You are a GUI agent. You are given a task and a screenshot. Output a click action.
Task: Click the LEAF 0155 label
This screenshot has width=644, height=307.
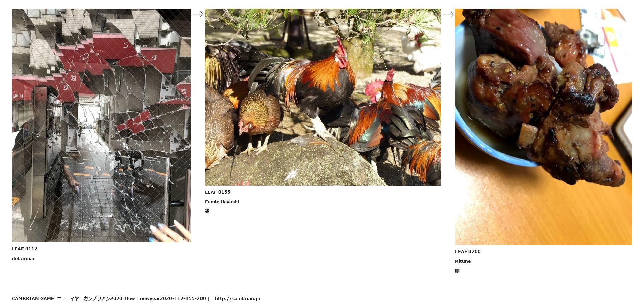tap(218, 192)
